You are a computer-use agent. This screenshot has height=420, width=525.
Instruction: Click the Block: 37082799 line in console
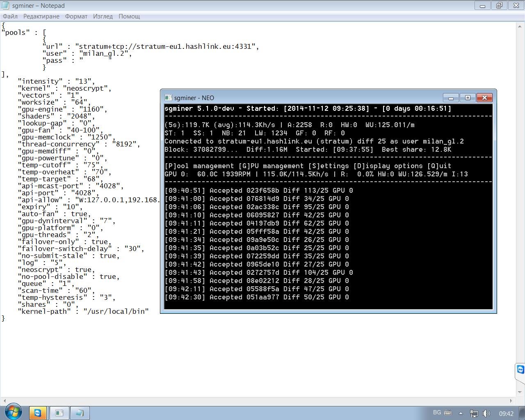(x=308, y=149)
